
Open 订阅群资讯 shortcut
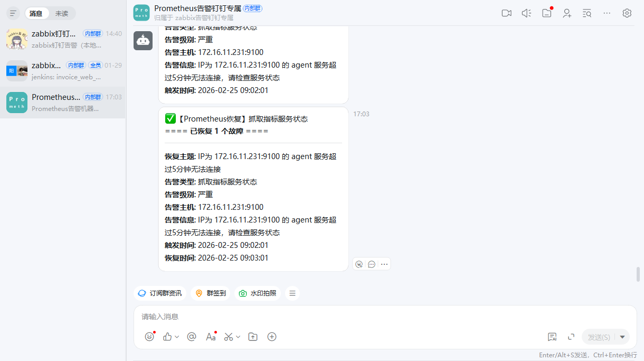[x=160, y=293]
